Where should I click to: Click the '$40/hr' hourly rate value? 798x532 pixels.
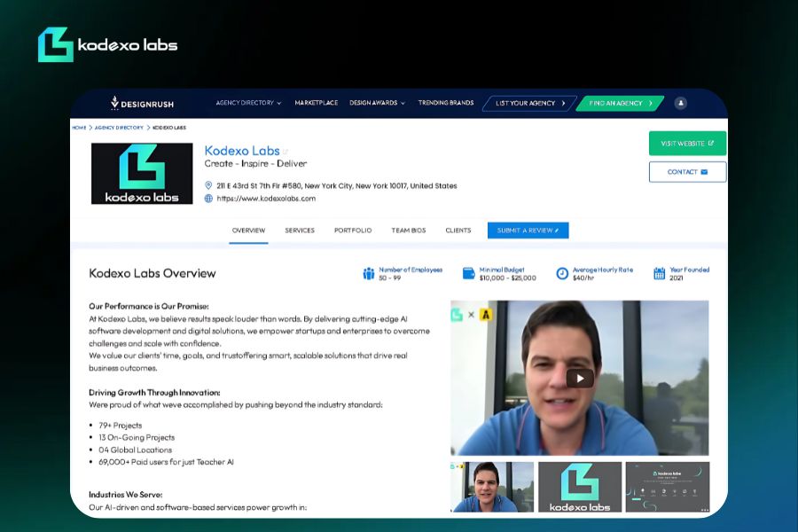coord(583,278)
